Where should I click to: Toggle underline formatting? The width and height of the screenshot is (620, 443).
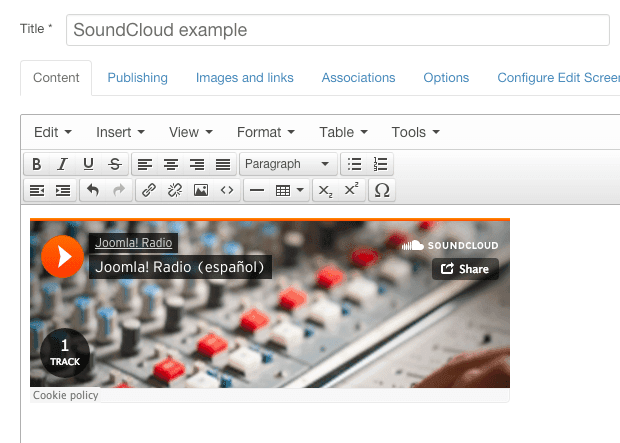pyautogui.click(x=88, y=164)
